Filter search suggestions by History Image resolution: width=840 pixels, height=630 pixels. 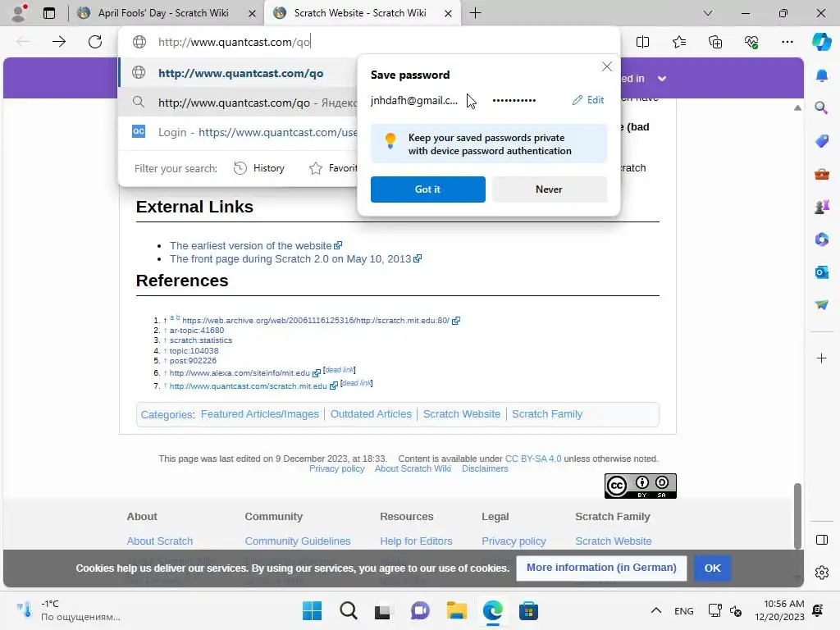(259, 168)
